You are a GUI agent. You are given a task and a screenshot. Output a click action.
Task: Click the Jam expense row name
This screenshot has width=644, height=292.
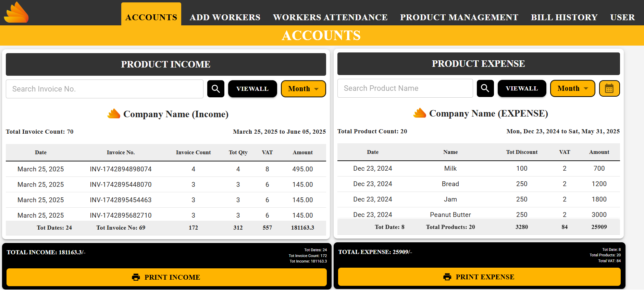(x=450, y=199)
